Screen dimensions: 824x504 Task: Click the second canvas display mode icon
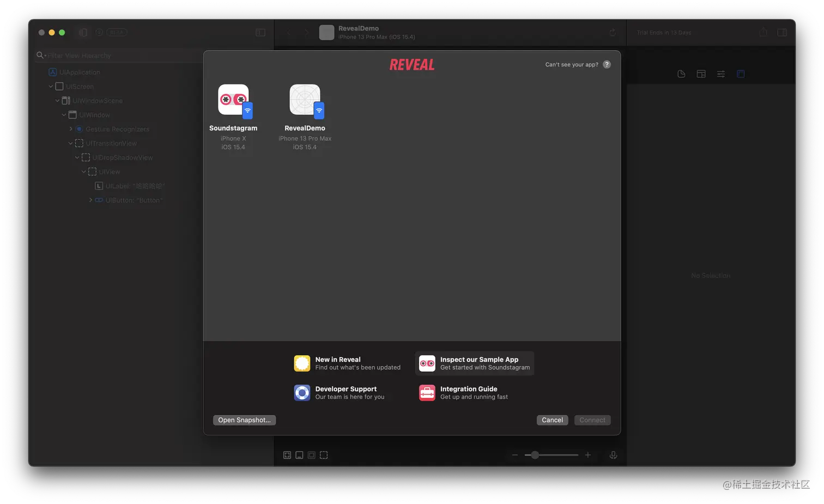299,455
